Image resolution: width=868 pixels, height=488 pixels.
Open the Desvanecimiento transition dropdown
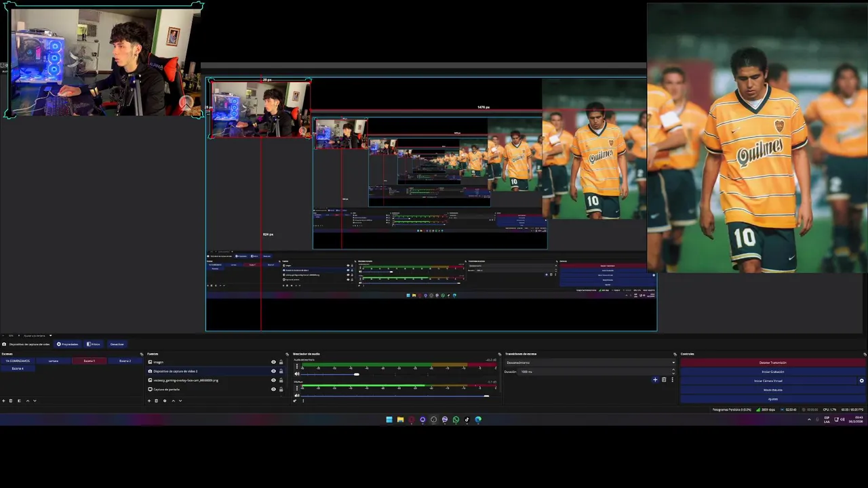pos(590,363)
